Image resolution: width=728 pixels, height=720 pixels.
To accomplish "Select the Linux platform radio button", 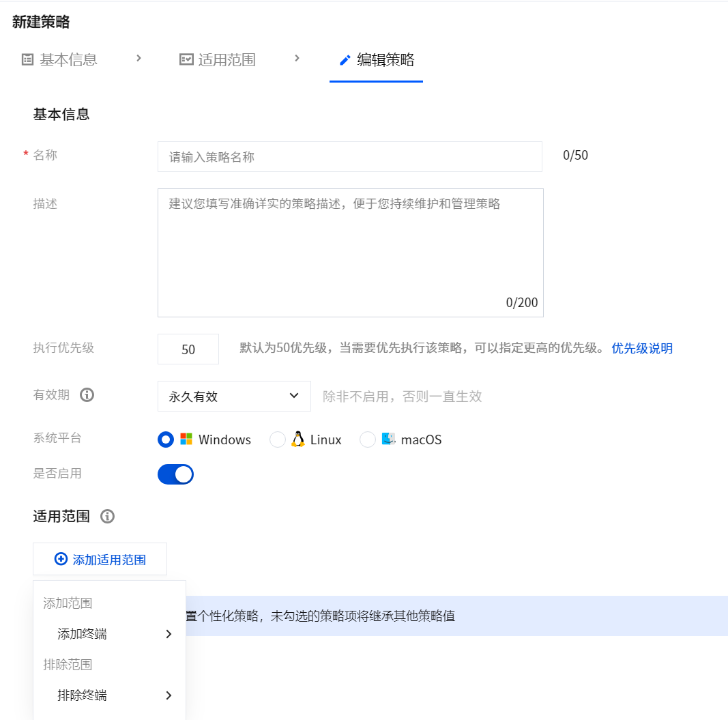I will coord(278,440).
